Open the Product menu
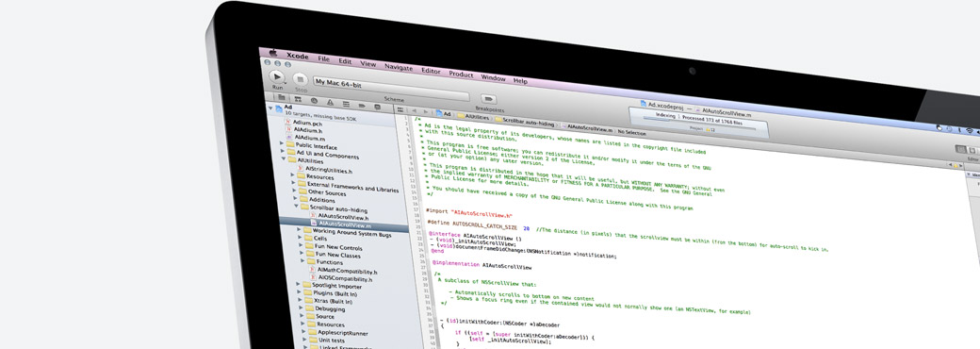The image size is (980, 349). [461, 74]
